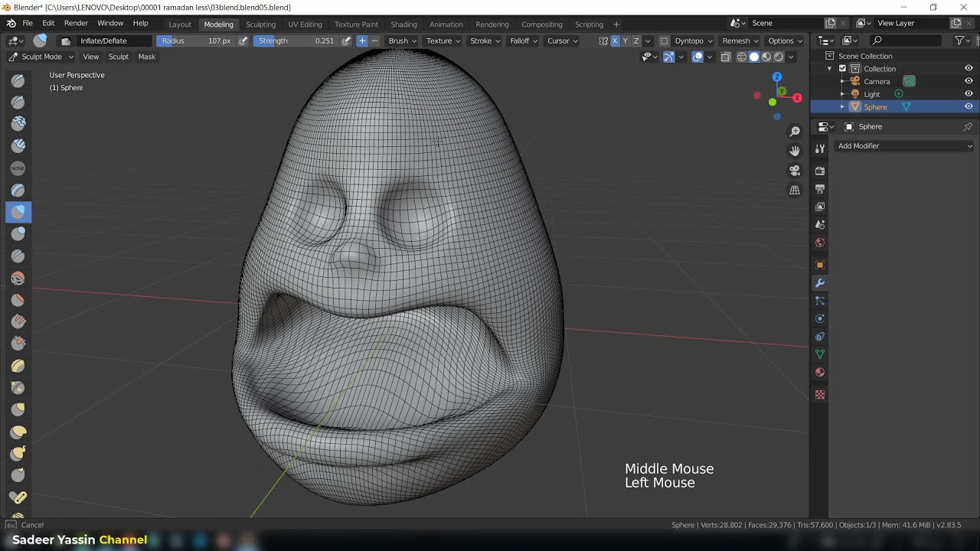Click the brush Strength slider
Image resolution: width=980 pixels, height=551 pixels.
[296, 41]
